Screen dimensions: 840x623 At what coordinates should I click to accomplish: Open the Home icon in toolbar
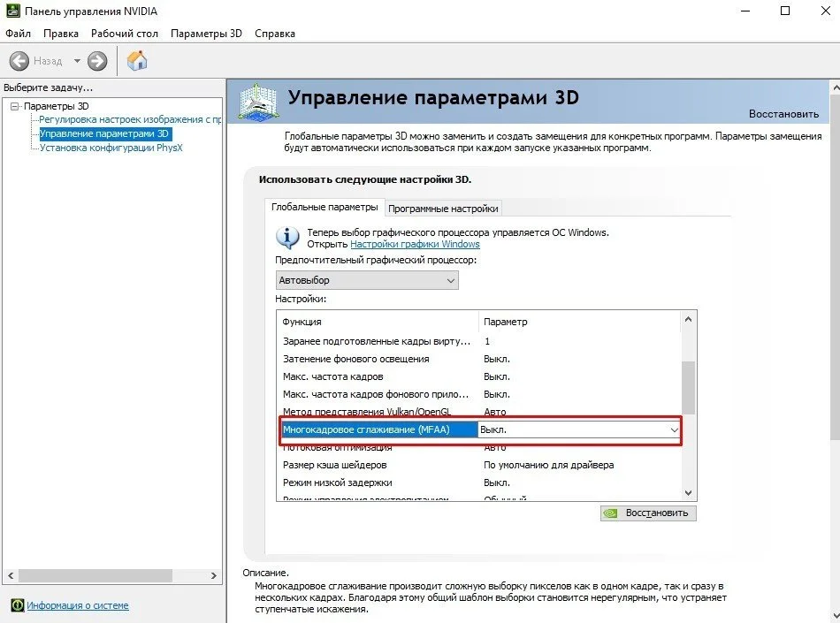pos(137,60)
